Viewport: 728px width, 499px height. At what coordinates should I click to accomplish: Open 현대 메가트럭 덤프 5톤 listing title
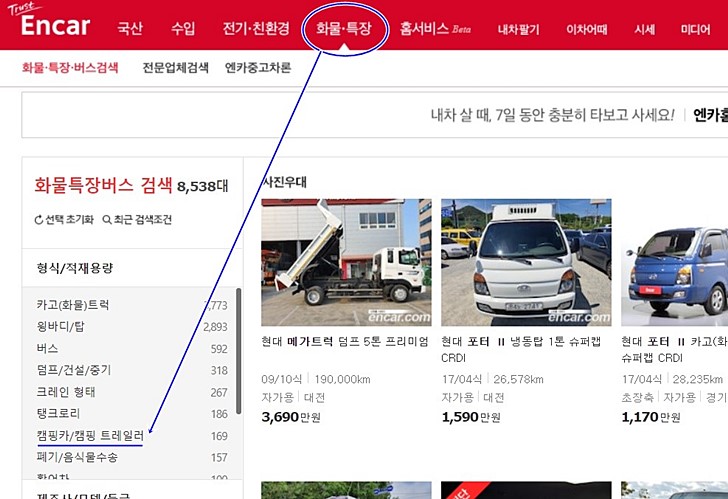tap(344, 342)
